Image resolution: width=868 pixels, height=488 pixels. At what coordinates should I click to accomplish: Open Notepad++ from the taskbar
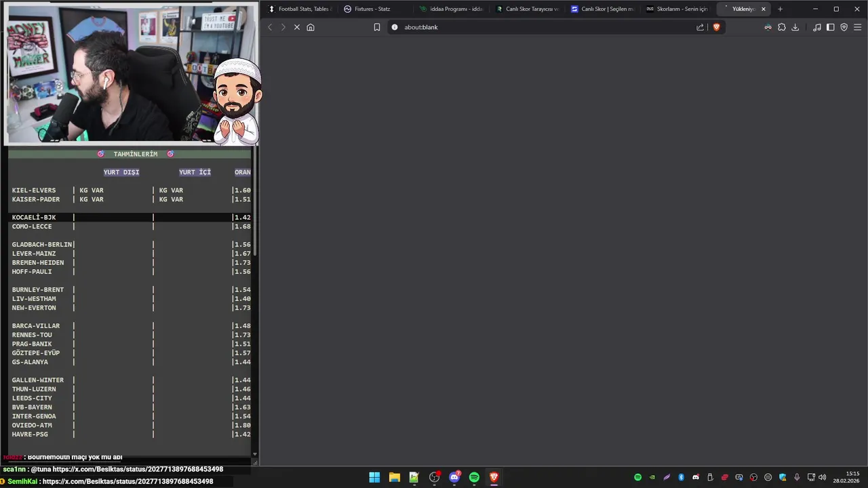coord(414,477)
